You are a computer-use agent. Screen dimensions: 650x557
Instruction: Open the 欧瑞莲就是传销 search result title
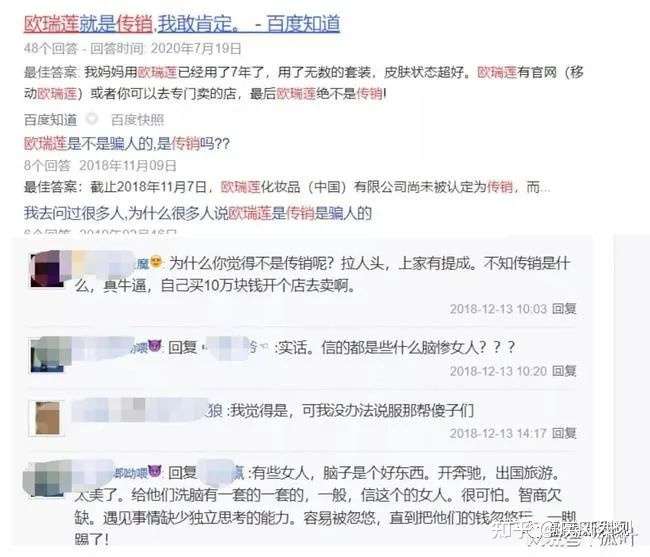182,23
